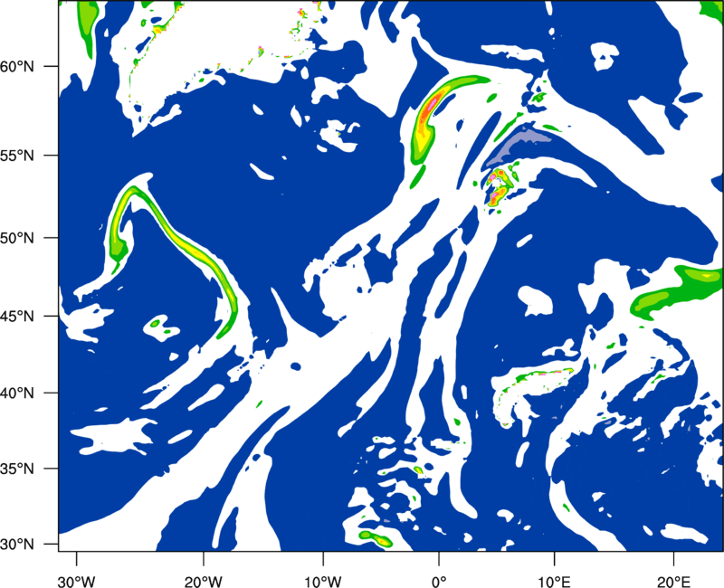This screenshot has height=588, width=724.
Task: Click the 10°W longitude label
Action: click(323, 582)
